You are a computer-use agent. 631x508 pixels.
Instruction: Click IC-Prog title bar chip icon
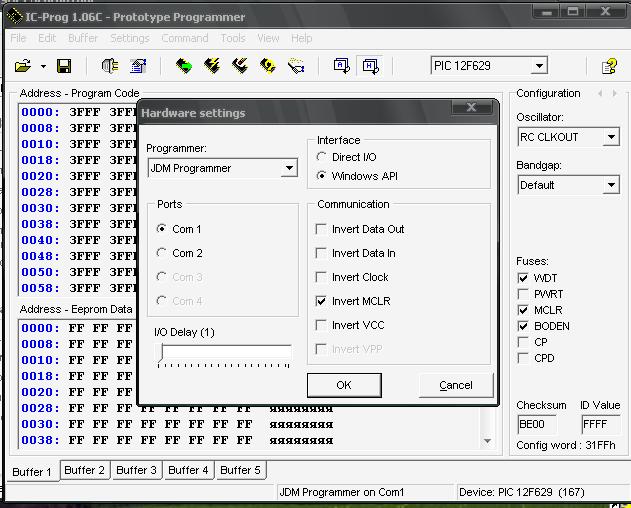coord(14,17)
